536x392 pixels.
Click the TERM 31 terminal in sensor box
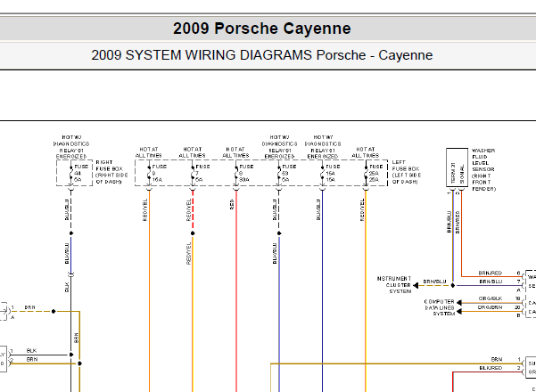pos(453,173)
